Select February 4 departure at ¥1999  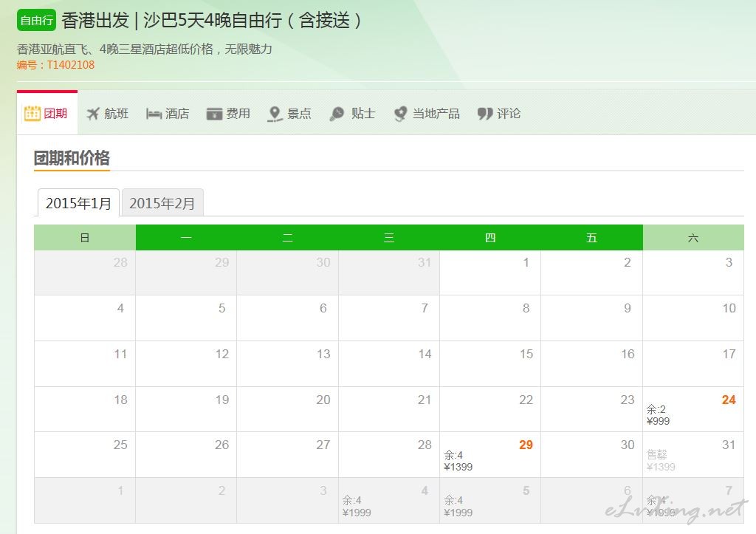389,501
